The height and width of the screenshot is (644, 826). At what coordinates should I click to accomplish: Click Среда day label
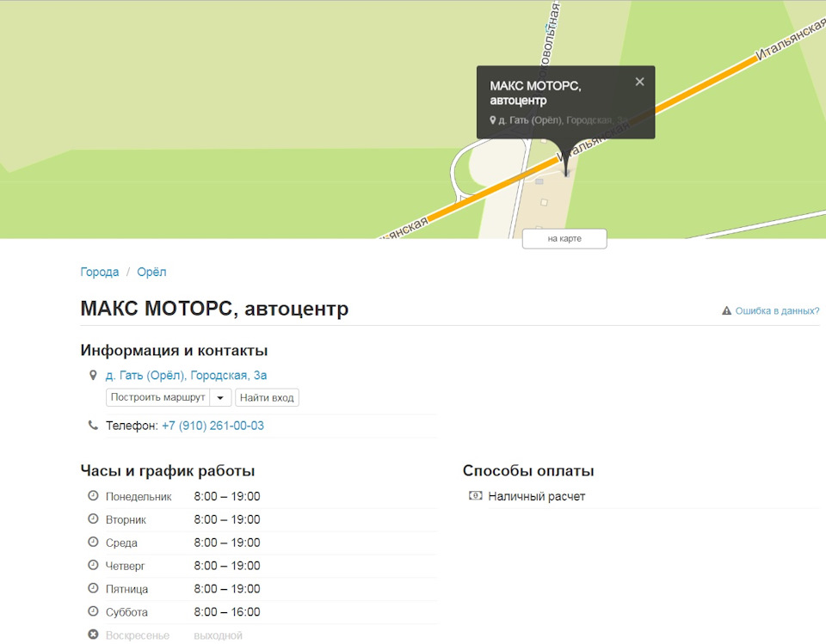point(121,543)
